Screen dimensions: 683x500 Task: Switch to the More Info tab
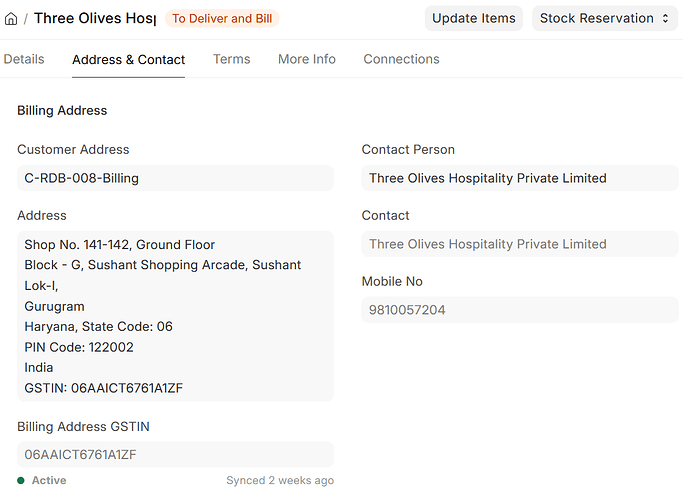pos(306,59)
